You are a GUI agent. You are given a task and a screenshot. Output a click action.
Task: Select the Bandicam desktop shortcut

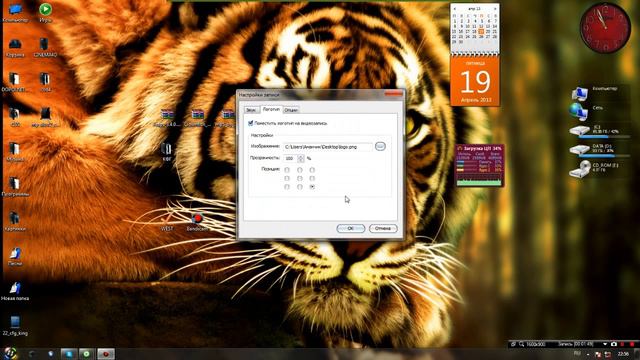tap(198, 222)
